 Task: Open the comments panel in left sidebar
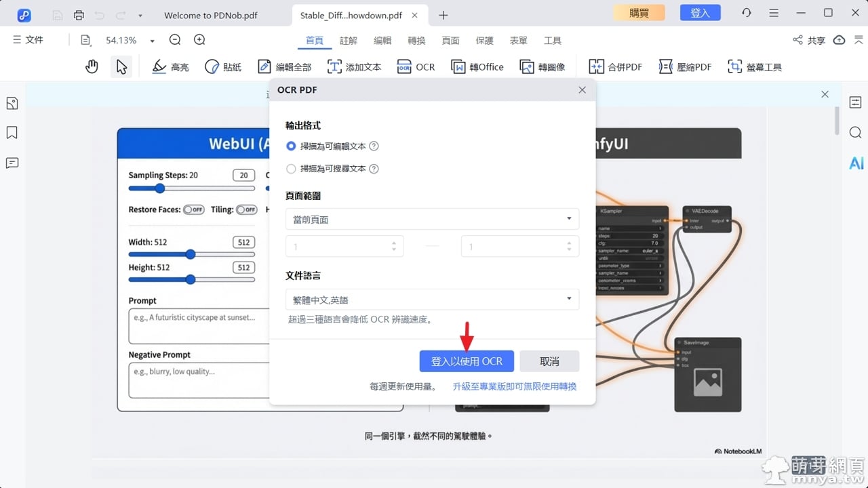coord(12,163)
